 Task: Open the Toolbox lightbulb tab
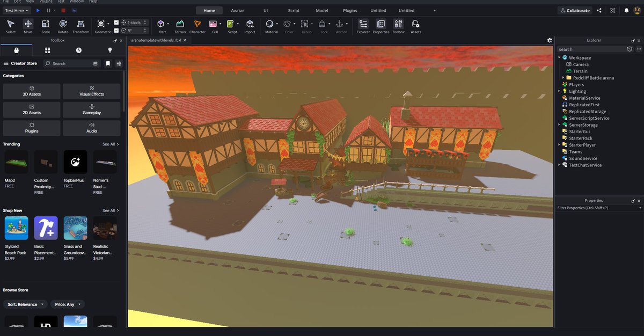click(x=110, y=50)
